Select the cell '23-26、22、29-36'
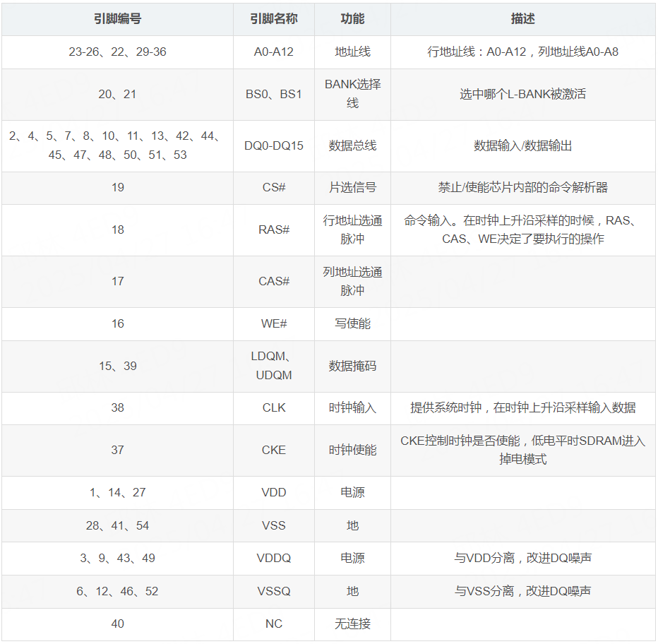Image resolution: width=658 pixels, height=644 pixels. point(117,52)
